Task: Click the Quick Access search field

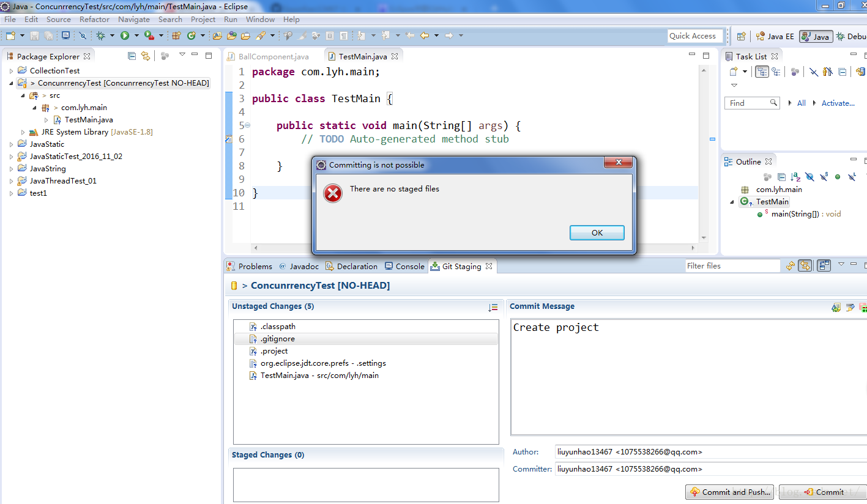Action: [x=695, y=36]
